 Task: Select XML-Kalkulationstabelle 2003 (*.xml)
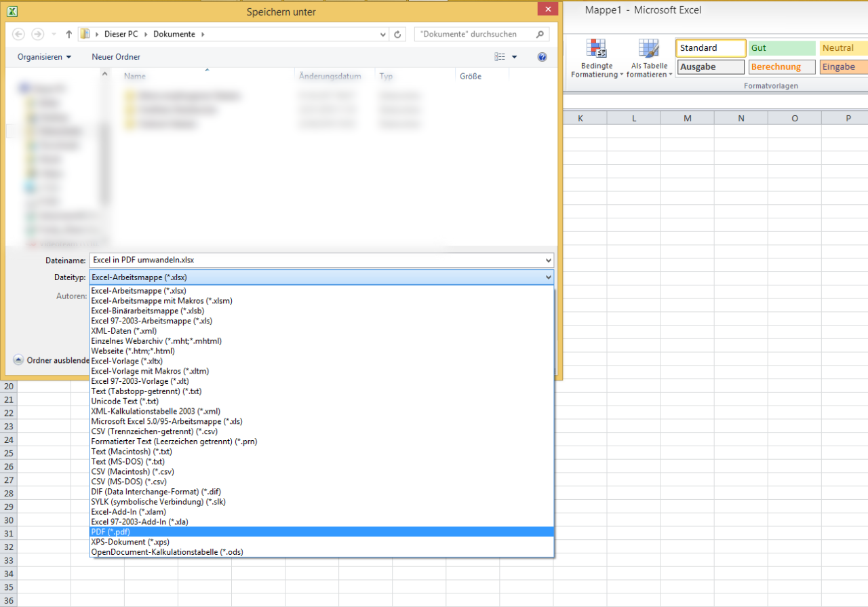point(322,411)
